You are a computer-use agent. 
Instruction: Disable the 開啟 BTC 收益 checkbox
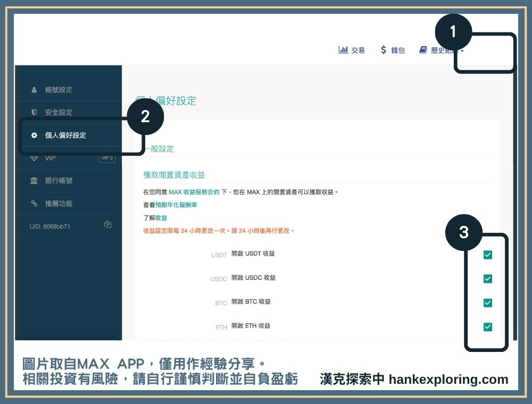[487, 303]
